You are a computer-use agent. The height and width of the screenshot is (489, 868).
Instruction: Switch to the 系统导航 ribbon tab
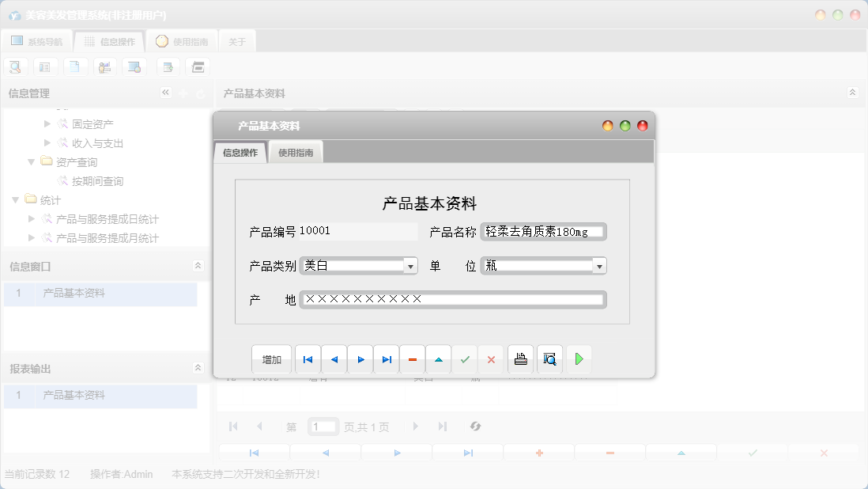click(x=37, y=40)
